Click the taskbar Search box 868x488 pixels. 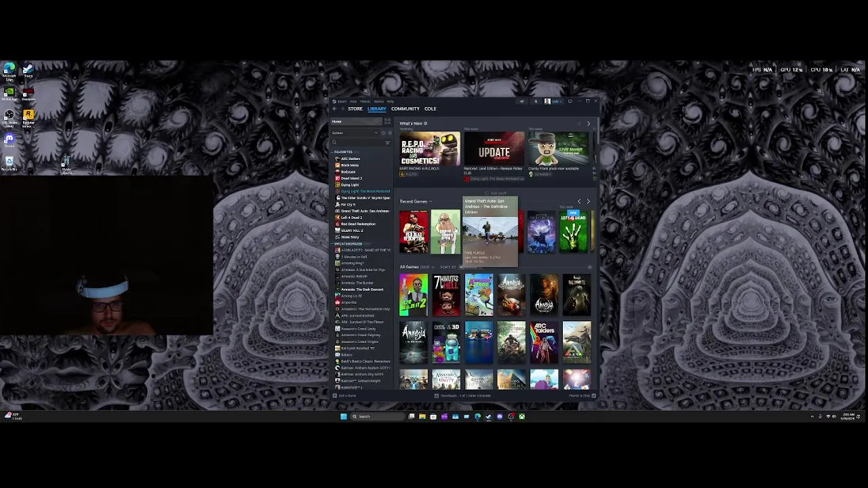tap(377, 416)
